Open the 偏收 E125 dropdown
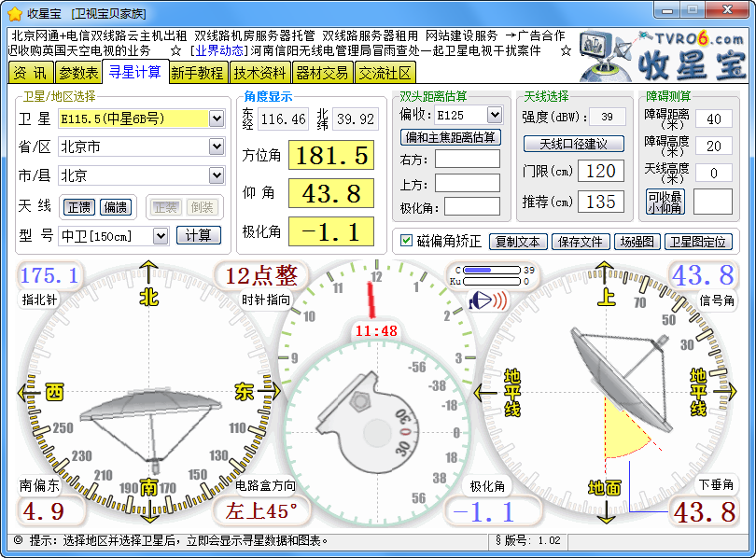Viewport: 756px width, 558px height. pos(494,115)
